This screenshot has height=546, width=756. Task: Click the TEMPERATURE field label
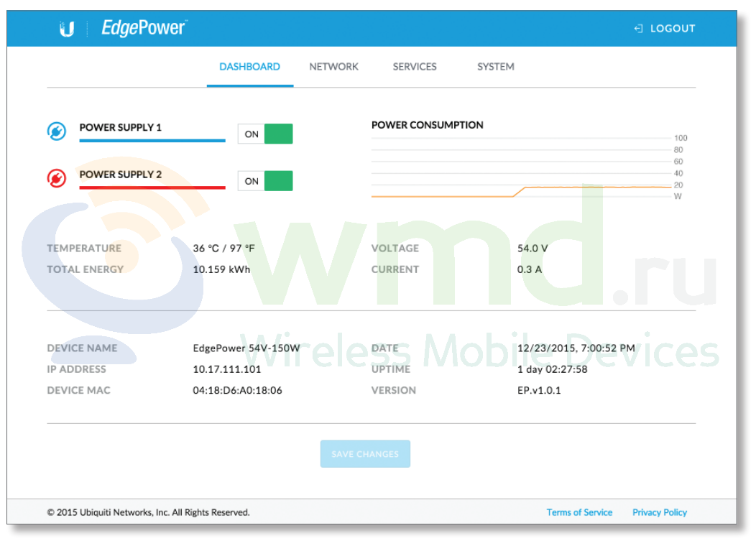[84, 248]
